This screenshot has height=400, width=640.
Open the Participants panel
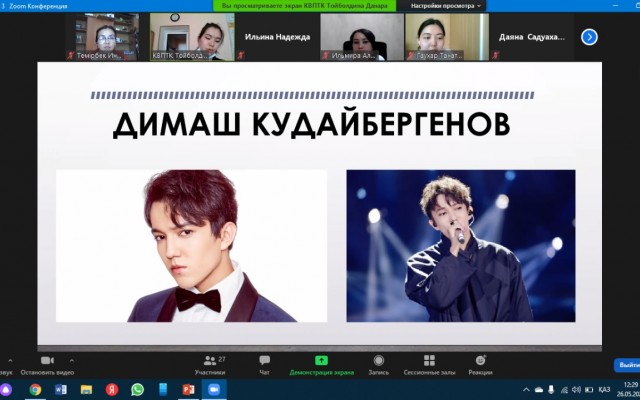pos(210,361)
